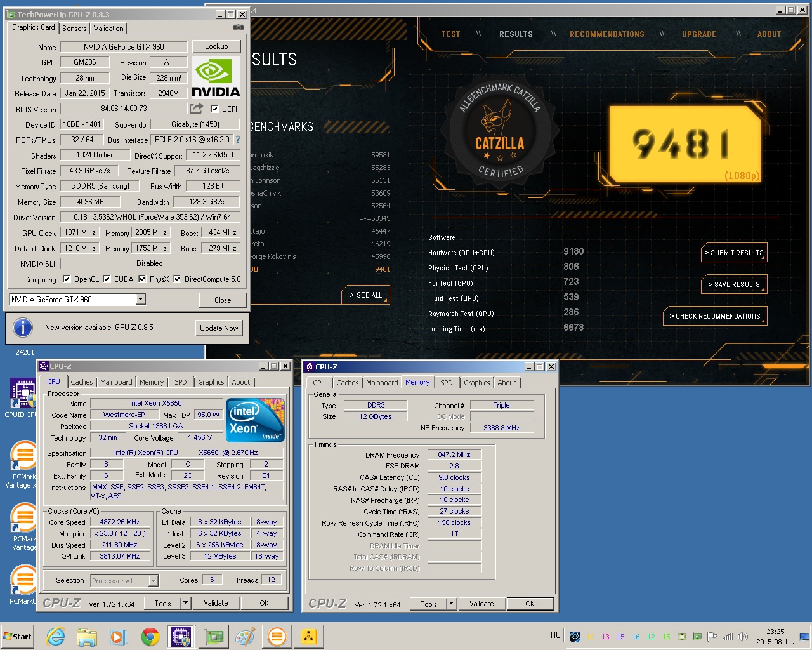Expand Tools dropdown arrow in left CPU-Z

[x=185, y=603]
